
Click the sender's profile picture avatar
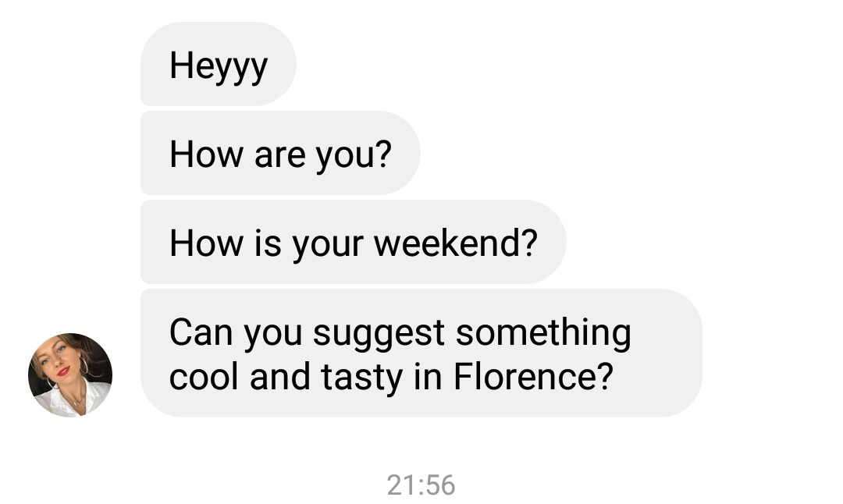tap(70, 374)
